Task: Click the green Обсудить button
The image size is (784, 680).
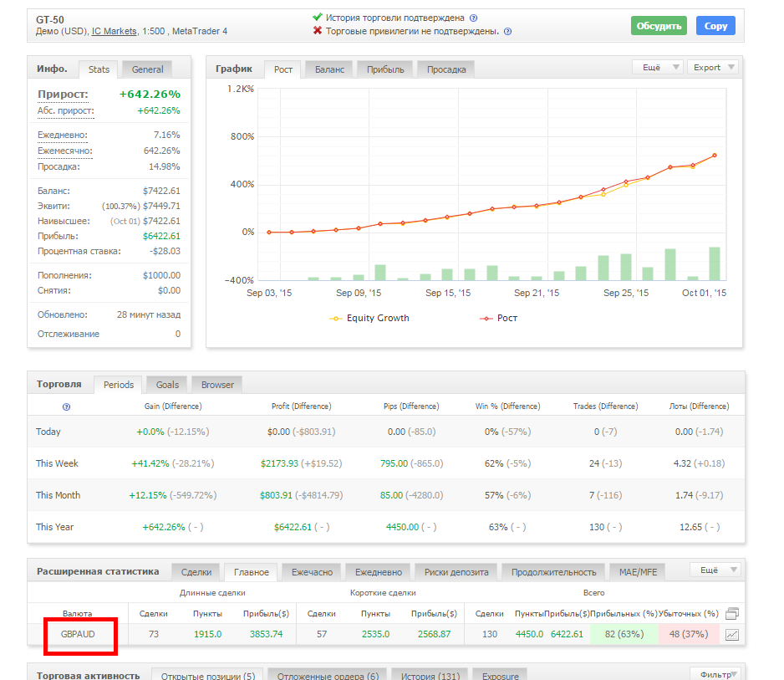Action: coord(659,26)
